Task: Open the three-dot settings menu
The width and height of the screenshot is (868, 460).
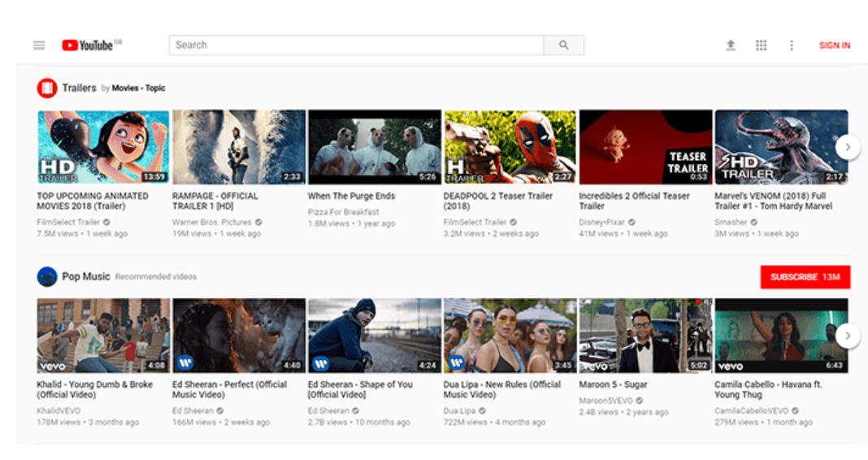Action: pyautogui.click(x=791, y=46)
